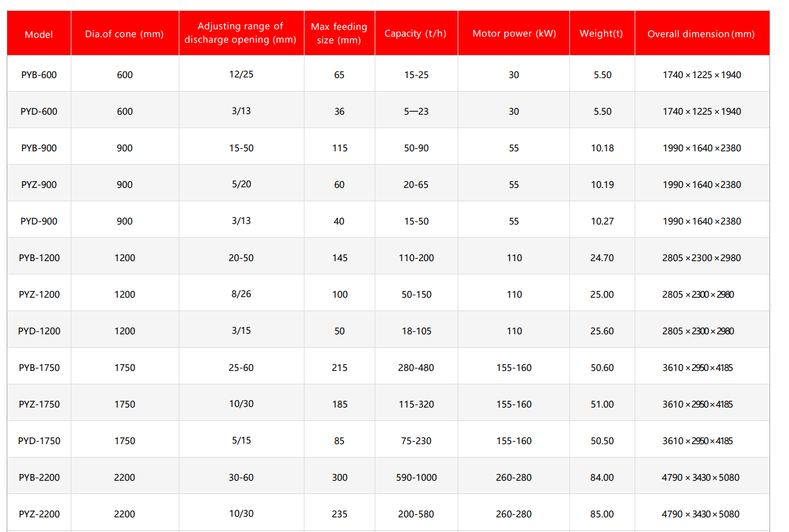The height and width of the screenshot is (532, 789).
Task: Click the PYB-600 model cell
Action: click(x=39, y=74)
